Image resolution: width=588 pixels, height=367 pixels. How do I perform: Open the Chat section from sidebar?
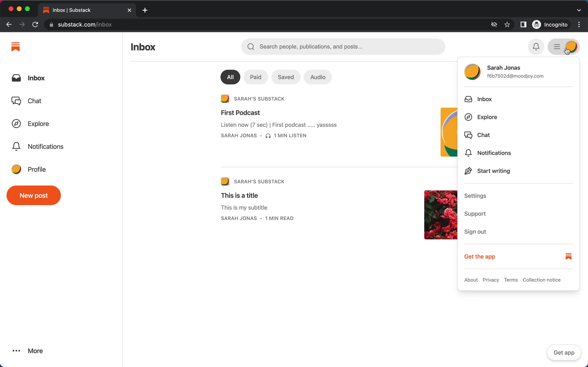34,101
